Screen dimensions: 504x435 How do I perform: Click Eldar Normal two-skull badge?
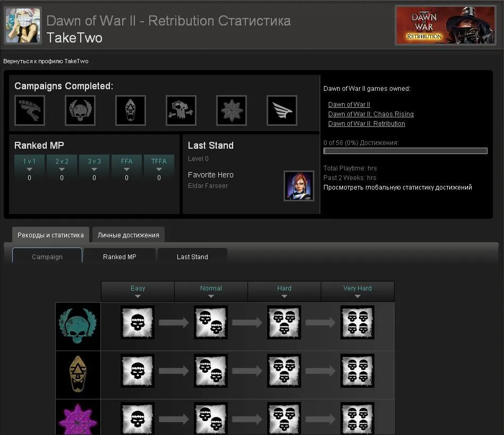211,371
